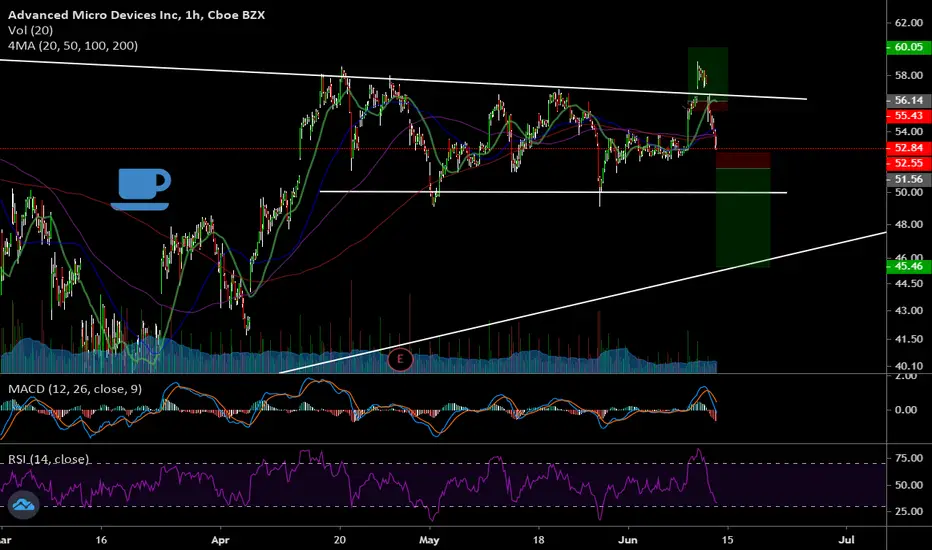This screenshot has width=932, height=550.
Task: Click the 'Apr' date axis label
Action: 221,540
